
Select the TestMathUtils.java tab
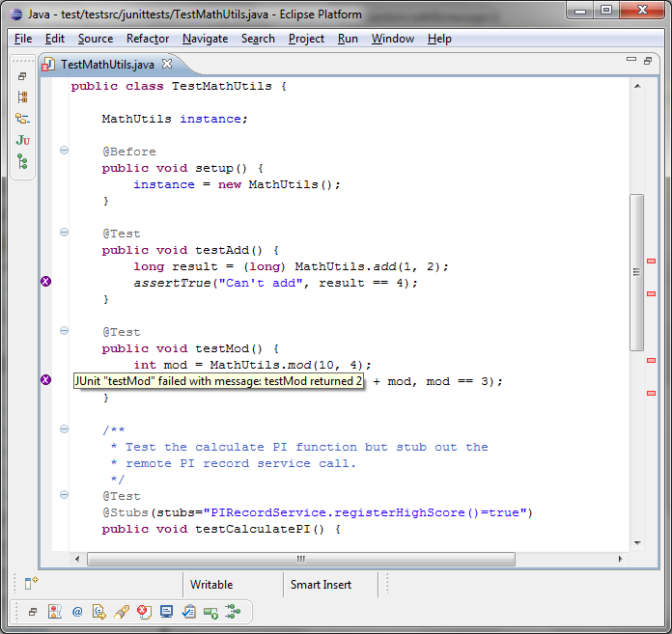point(107,65)
